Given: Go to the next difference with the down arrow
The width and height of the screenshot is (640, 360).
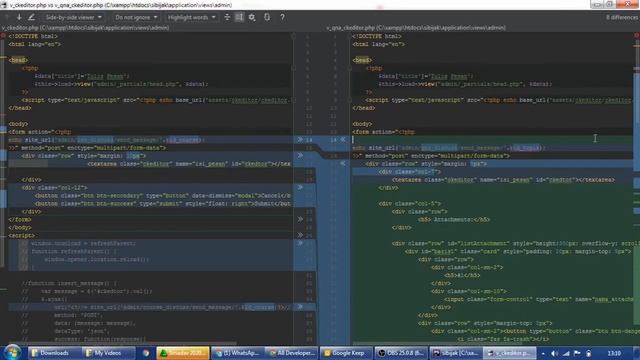Looking at the screenshot, I should 19,17.
